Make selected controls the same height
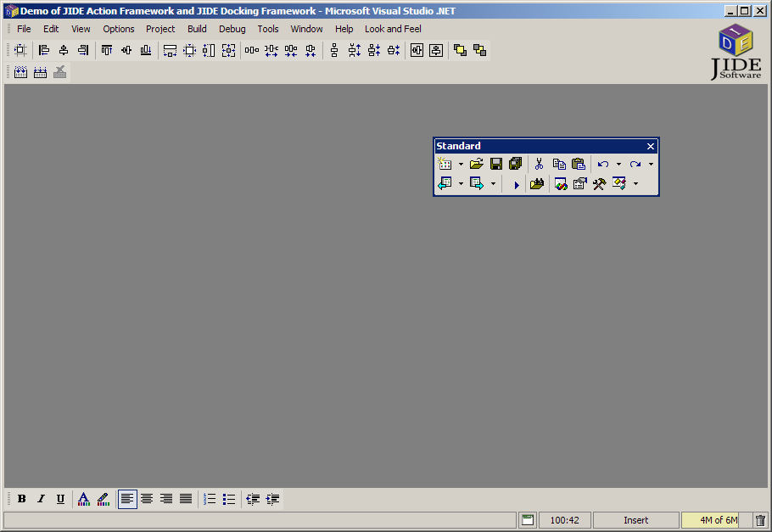 tap(209, 50)
